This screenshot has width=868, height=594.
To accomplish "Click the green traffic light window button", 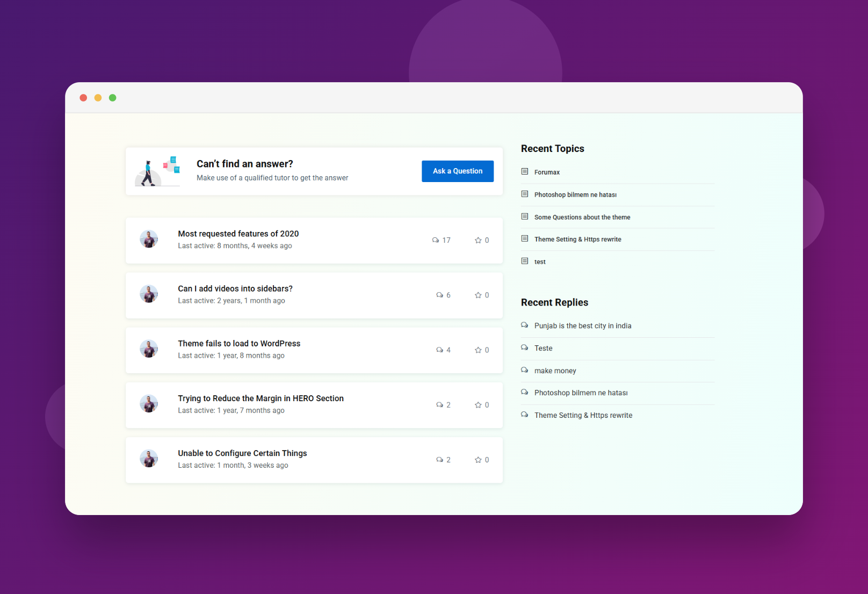I will pos(112,98).
